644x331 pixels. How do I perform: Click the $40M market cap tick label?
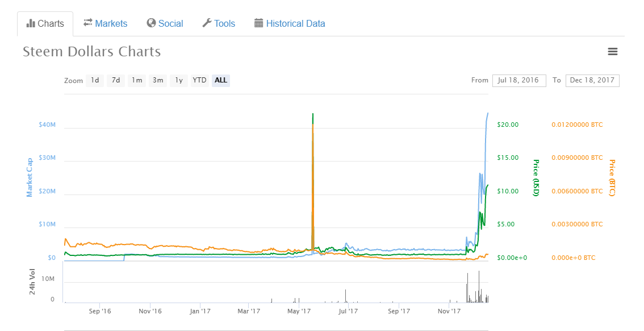[x=47, y=125]
